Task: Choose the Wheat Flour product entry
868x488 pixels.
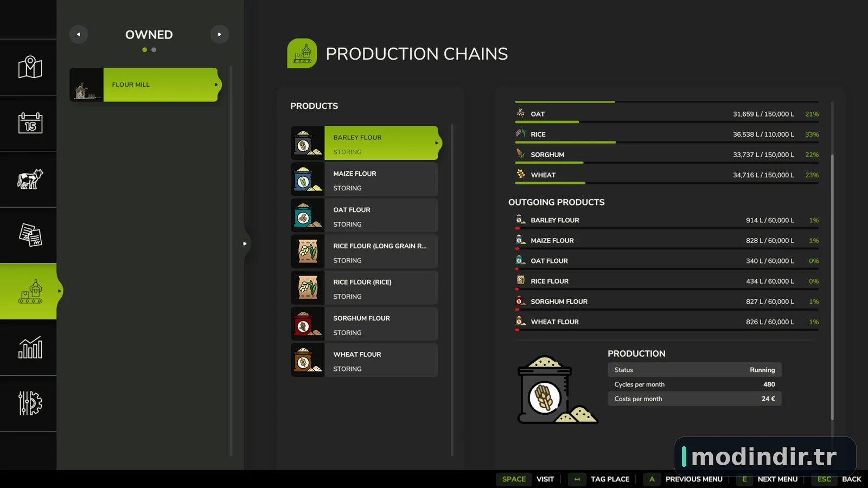Action: point(364,360)
